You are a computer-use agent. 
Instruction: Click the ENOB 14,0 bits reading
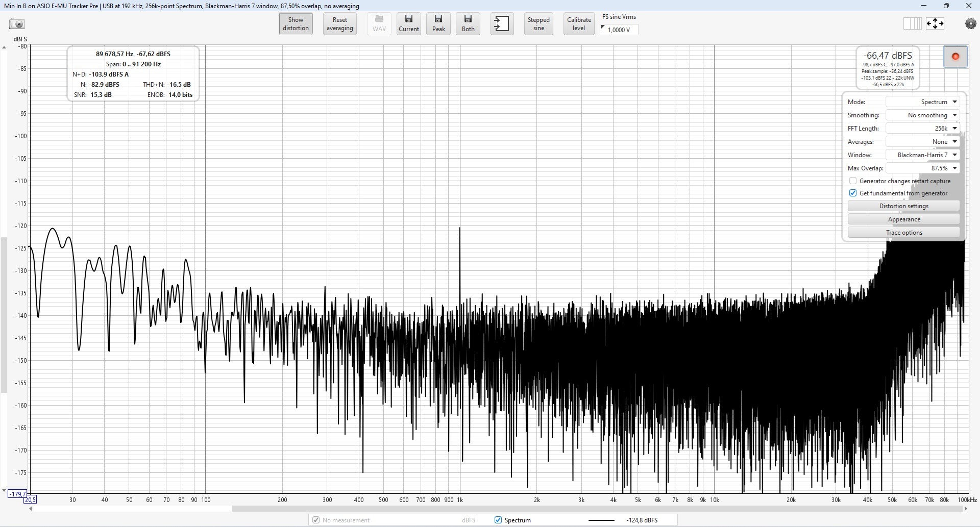170,95
